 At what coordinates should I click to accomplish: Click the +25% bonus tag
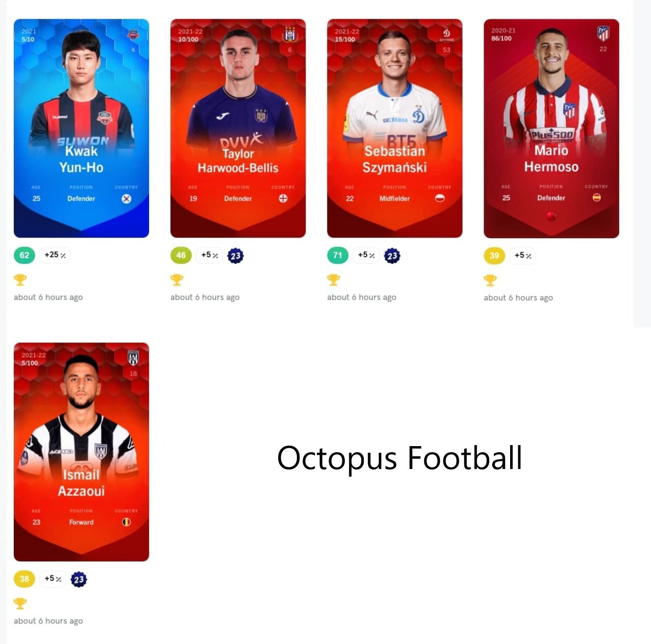pyautogui.click(x=55, y=255)
